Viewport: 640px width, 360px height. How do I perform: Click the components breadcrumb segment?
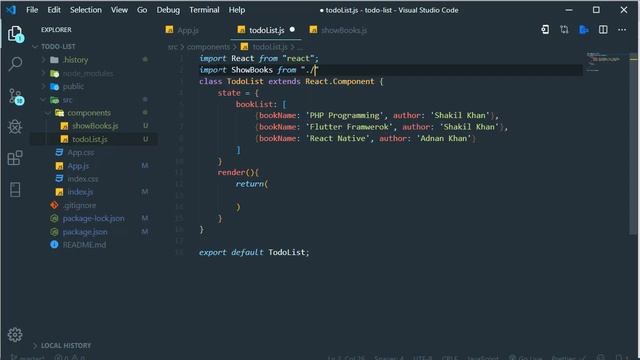tap(208, 47)
